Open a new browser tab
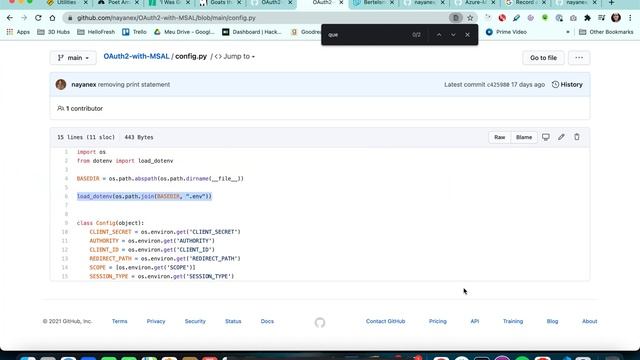The width and height of the screenshot is (640, 360). coord(611,3)
